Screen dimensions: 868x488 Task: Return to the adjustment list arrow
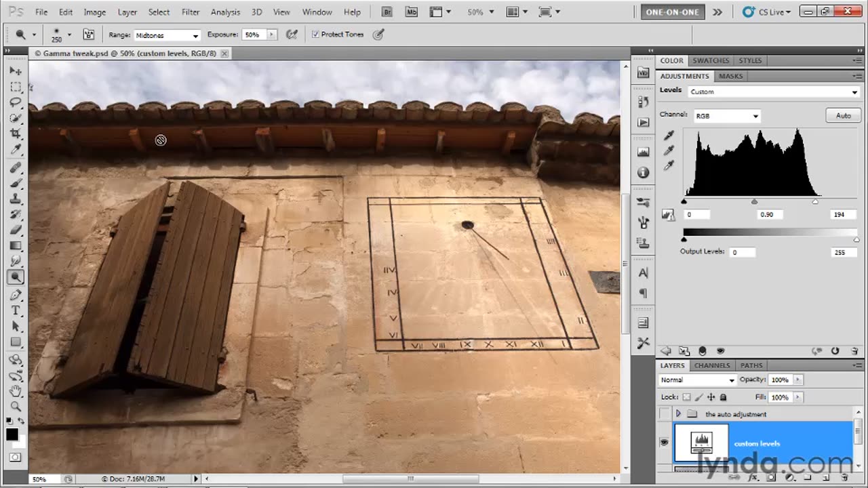(x=666, y=351)
